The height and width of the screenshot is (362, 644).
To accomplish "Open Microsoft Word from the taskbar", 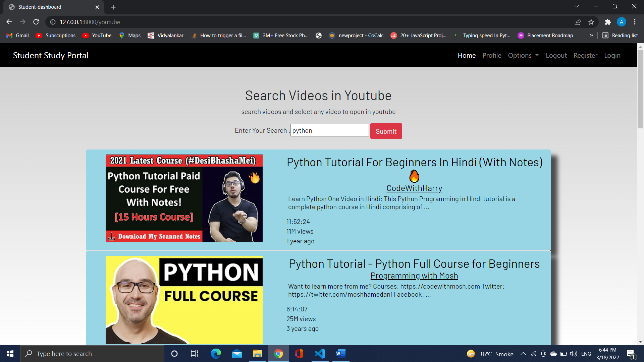I will click(x=340, y=353).
